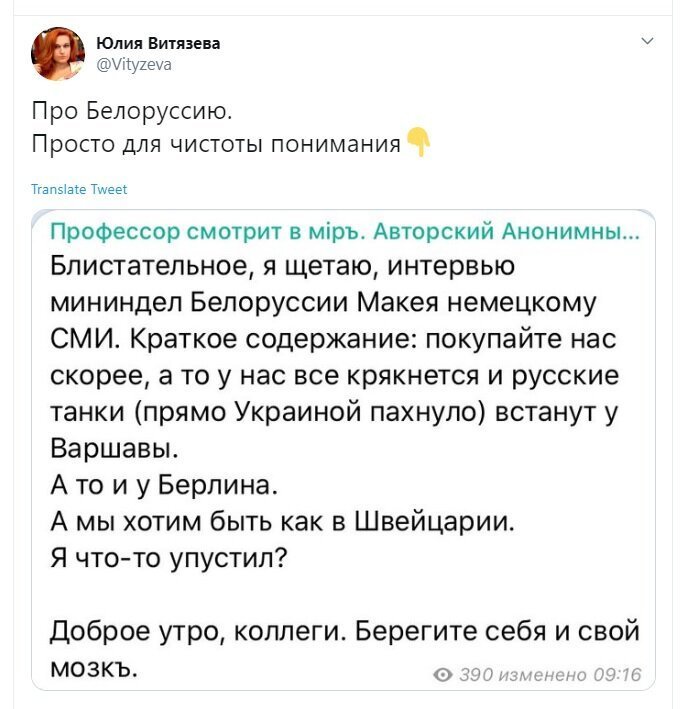The width and height of the screenshot is (684, 709).
Task: Click the sentence about Швейцарии
Action: click(x=282, y=522)
